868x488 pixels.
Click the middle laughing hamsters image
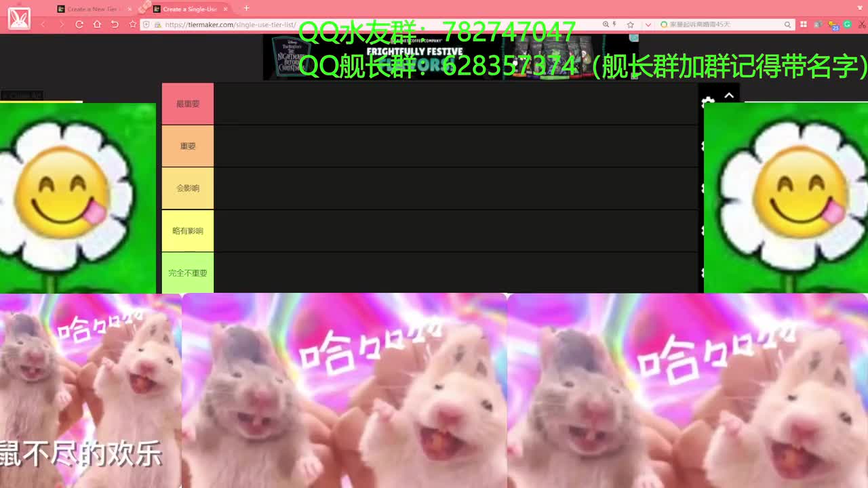click(344, 390)
